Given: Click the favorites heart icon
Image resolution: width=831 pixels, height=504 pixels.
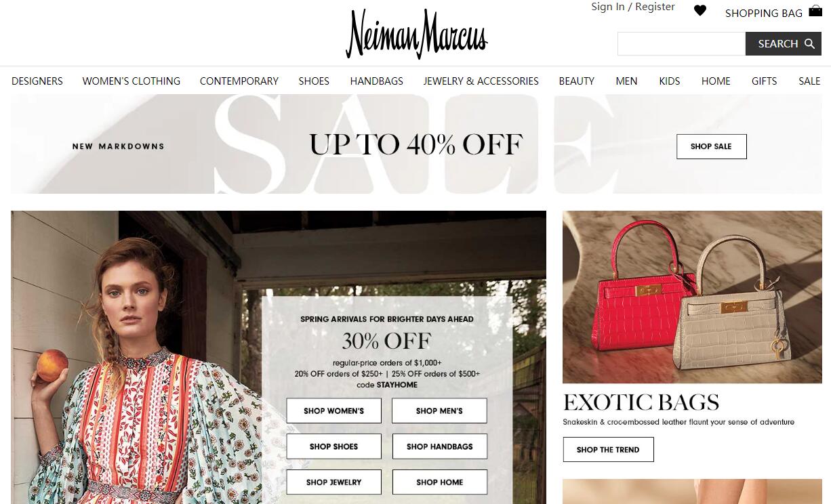Looking at the screenshot, I should pos(700,11).
